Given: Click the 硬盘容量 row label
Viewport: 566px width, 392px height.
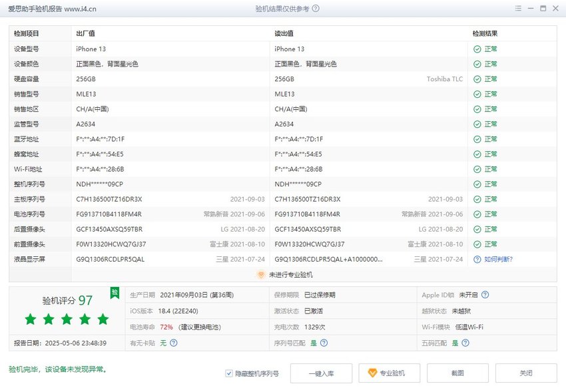Looking at the screenshot, I should pos(27,79).
